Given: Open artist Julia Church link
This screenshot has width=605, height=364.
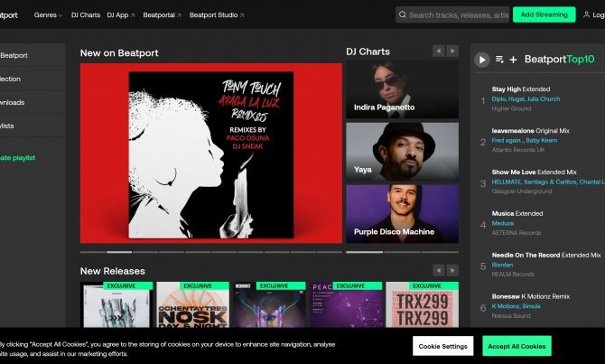Looking at the screenshot, I should [x=544, y=98].
